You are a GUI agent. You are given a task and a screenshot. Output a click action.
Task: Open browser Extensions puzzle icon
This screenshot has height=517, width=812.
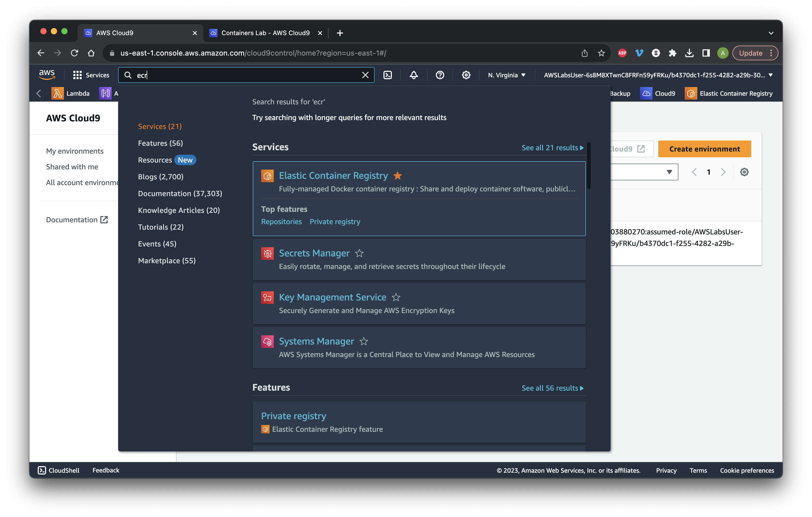[672, 53]
